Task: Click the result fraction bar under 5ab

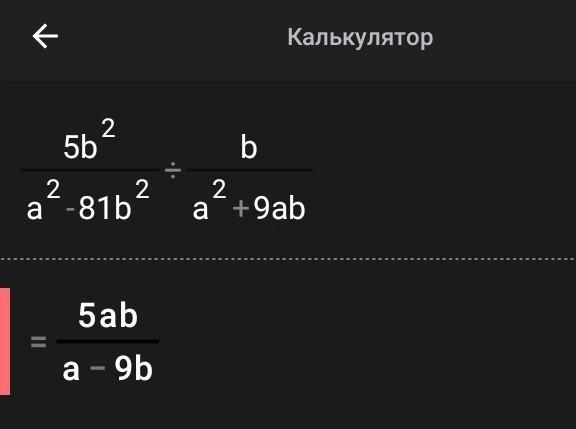Action: click(x=108, y=341)
